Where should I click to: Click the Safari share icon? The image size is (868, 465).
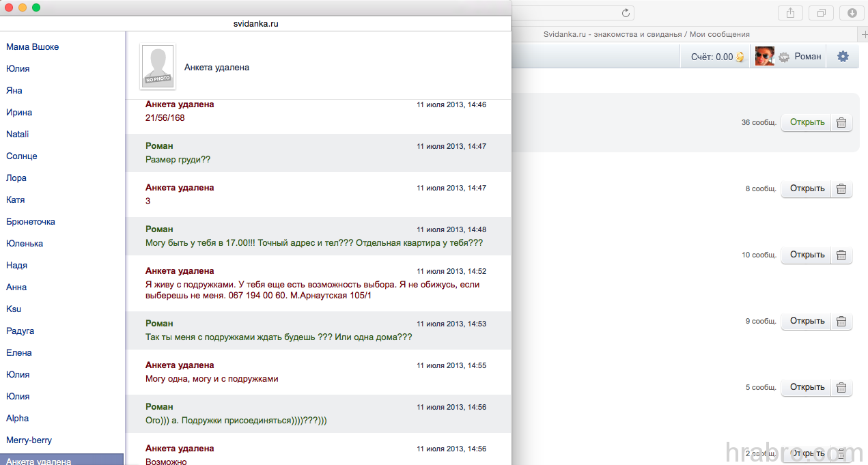point(789,13)
